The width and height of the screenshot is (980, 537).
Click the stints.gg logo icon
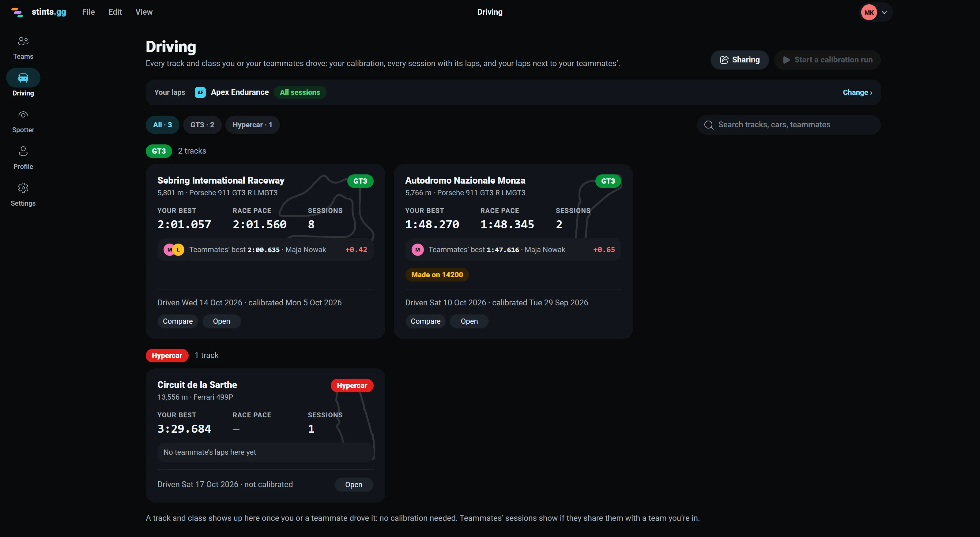tap(17, 12)
